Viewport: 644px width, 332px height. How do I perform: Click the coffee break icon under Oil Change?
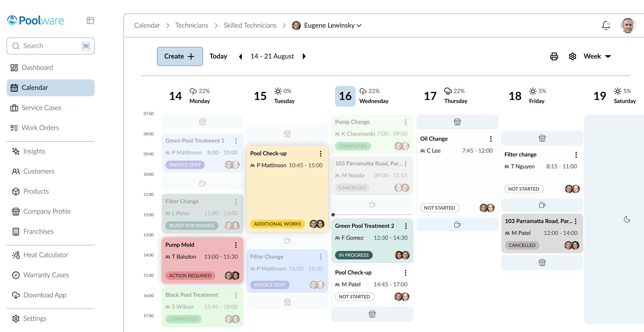click(457, 225)
